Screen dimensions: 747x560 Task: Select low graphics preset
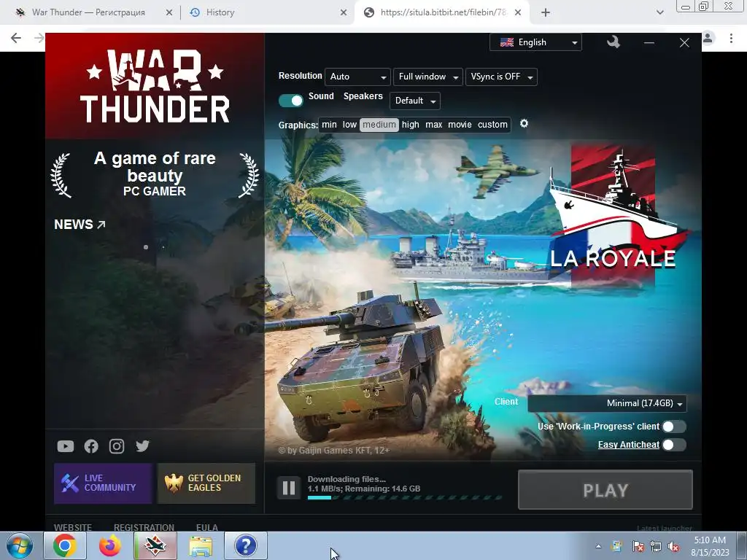click(x=349, y=125)
